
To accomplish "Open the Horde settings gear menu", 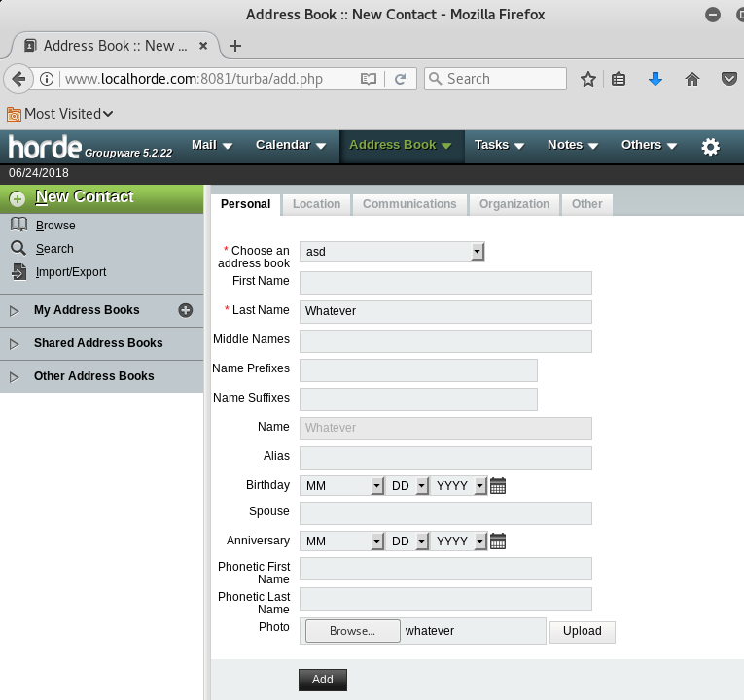I will click(710, 147).
